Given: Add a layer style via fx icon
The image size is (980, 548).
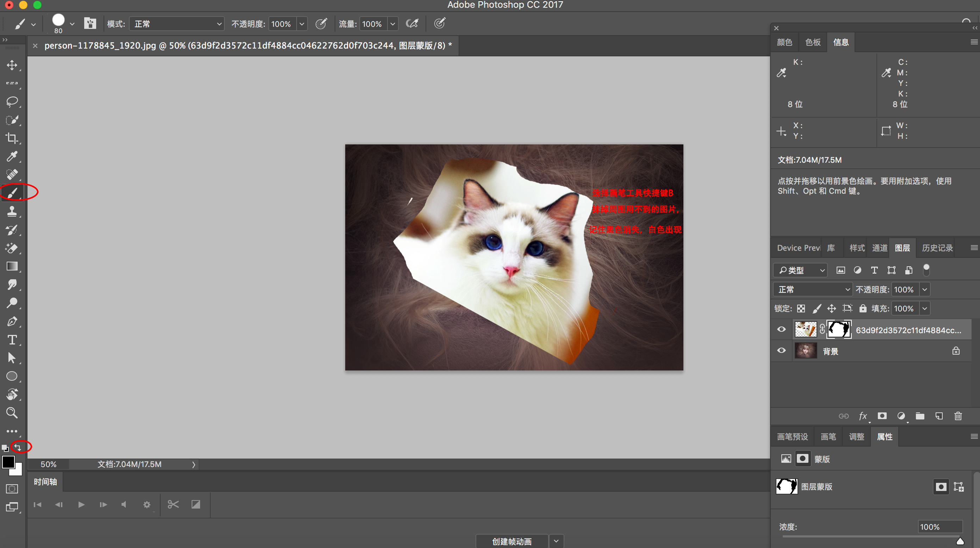Looking at the screenshot, I should [863, 416].
